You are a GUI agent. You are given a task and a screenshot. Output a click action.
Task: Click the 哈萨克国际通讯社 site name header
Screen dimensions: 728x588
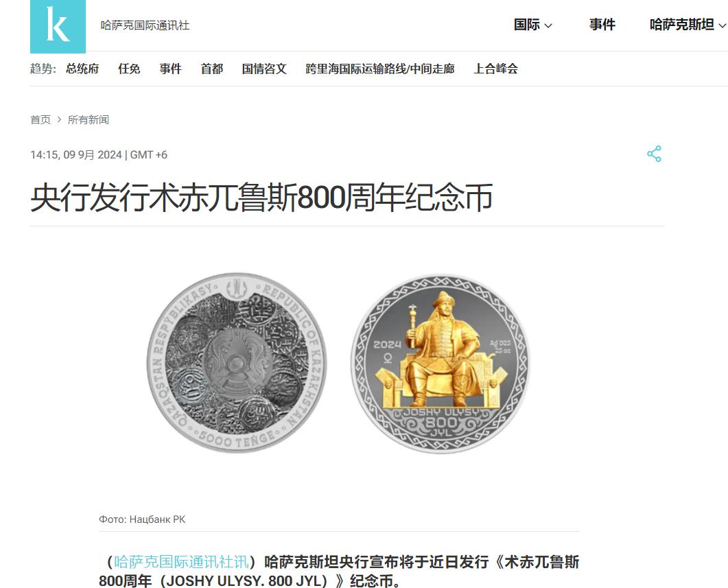point(145,25)
